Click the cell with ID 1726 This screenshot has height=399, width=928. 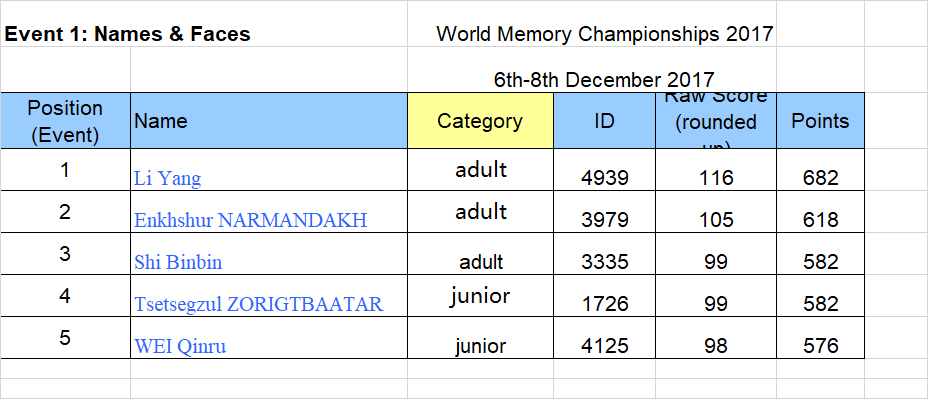click(604, 296)
